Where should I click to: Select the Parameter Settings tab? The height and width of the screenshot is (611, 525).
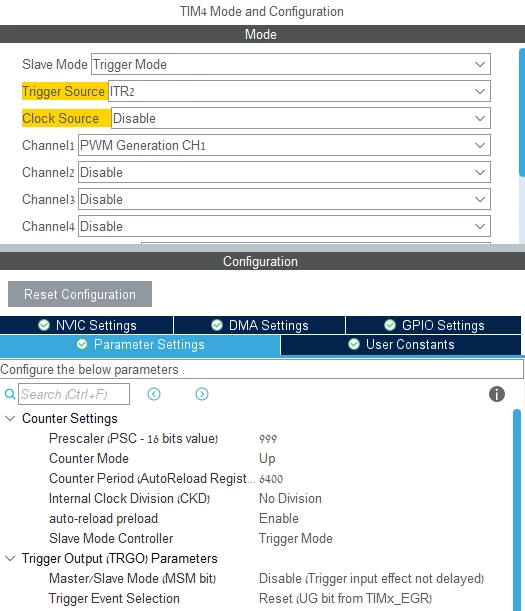click(x=140, y=344)
